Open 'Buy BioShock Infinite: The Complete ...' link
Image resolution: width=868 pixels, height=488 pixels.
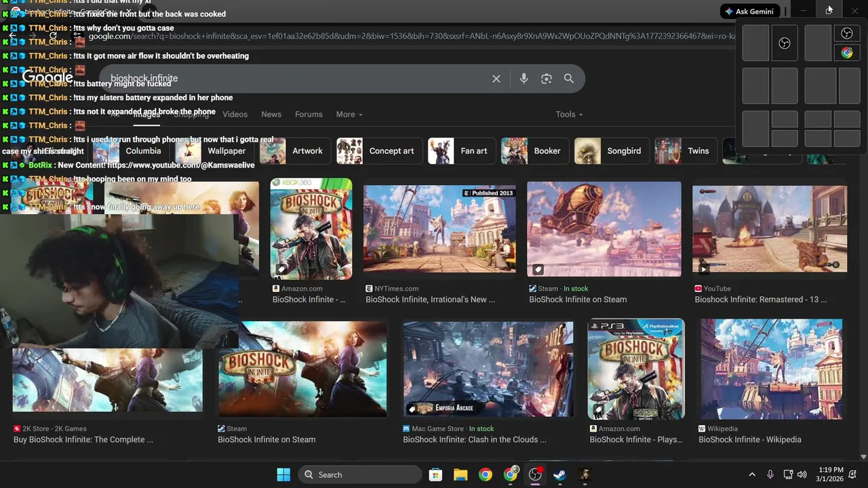pos(83,440)
